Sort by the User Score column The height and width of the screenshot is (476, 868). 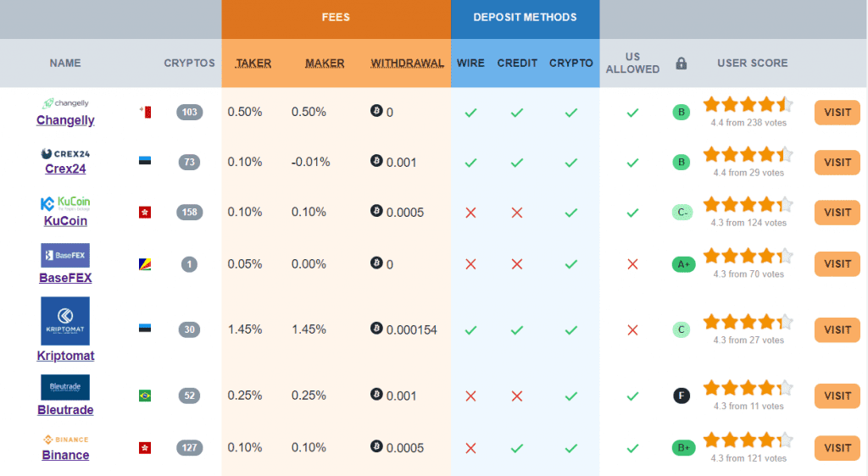[x=752, y=64]
